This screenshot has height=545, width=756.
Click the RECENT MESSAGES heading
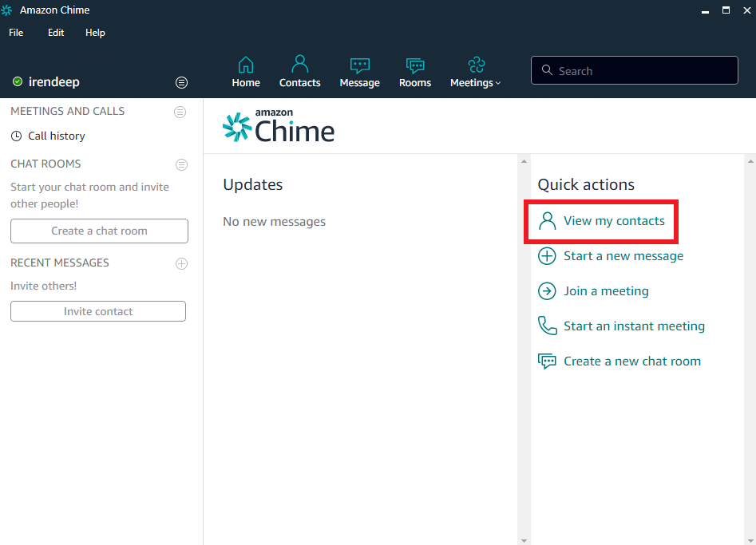point(60,263)
